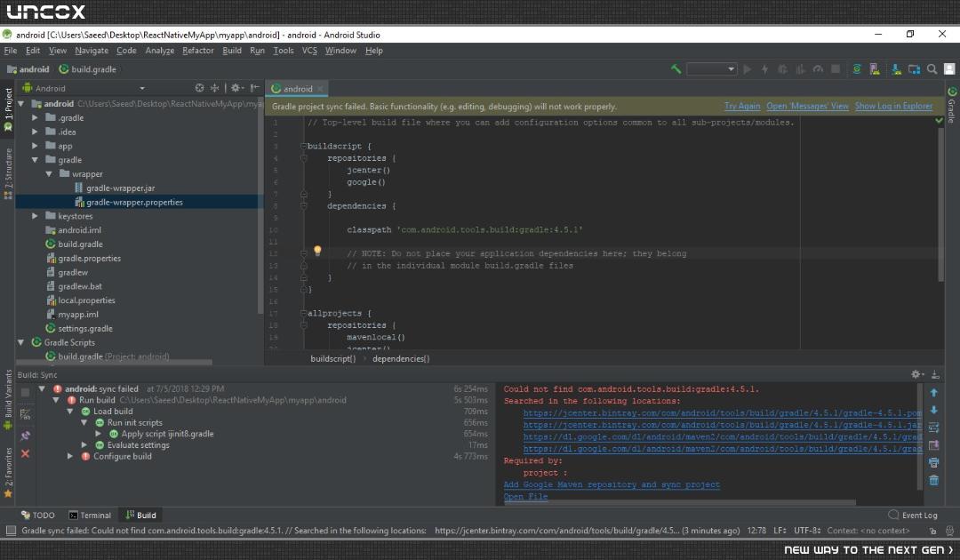Image resolution: width=960 pixels, height=560 pixels.
Task: Expand the keystores folder
Action: 35,216
